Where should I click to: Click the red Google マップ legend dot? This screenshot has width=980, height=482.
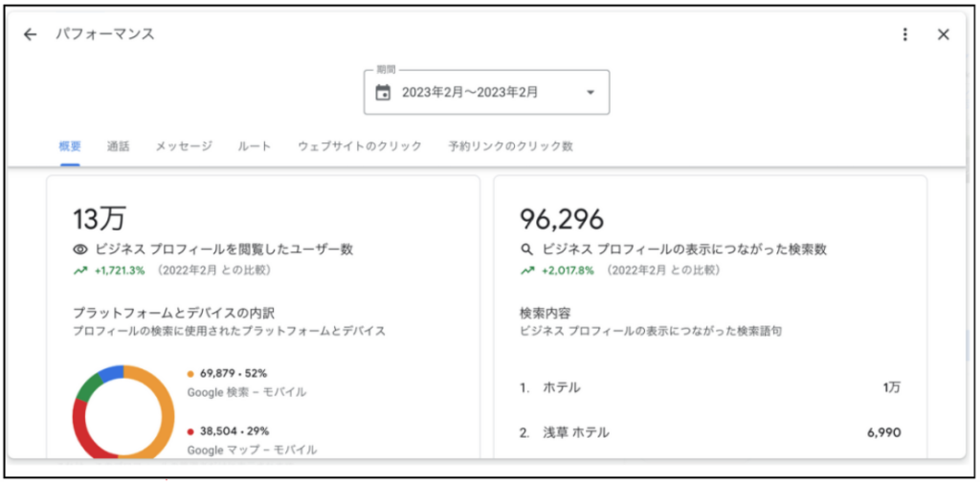click(x=191, y=431)
